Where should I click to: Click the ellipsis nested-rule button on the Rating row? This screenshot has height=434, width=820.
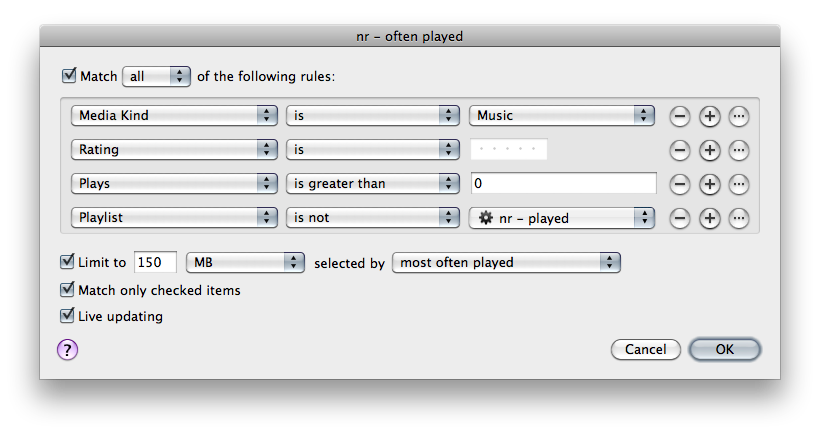[738, 150]
